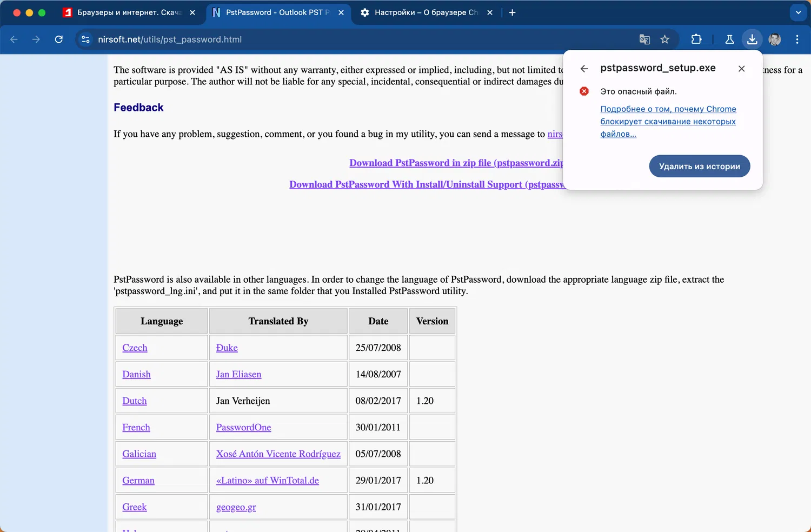Click the Это опасный файл warning text
811x532 pixels.
(x=639, y=91)
